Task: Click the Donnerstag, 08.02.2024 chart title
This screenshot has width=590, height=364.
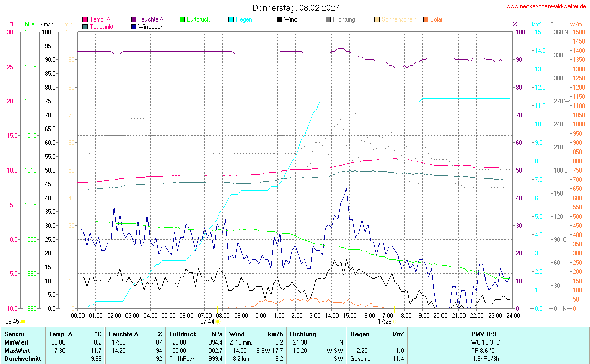Action: tap(296, 8)
